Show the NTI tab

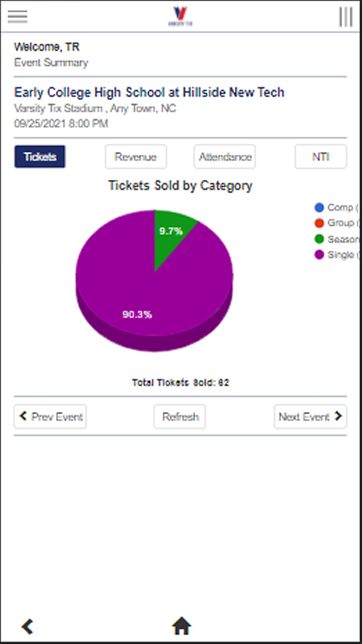click(x=321, y=156)
